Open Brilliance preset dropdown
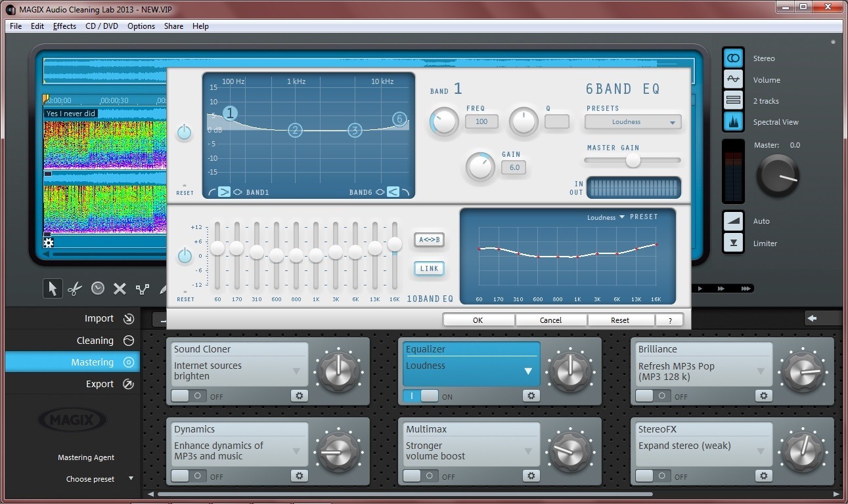Viewport: 848px width, 504px height. (760, 371)
